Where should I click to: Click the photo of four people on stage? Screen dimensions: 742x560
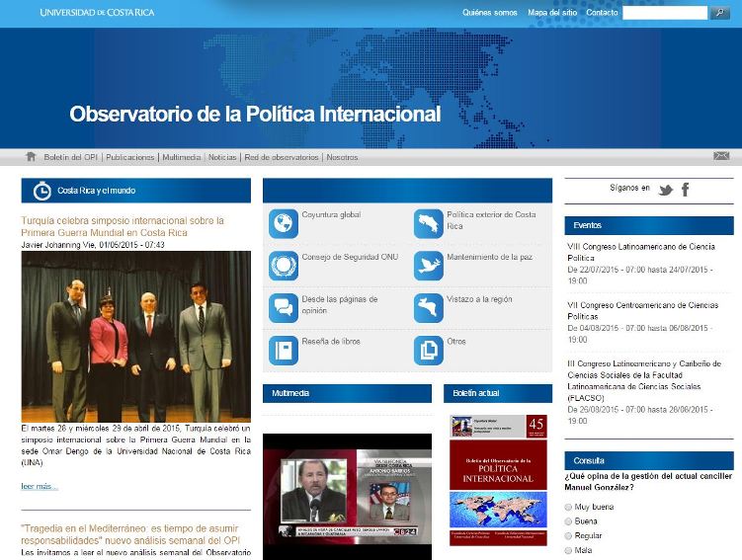pyautogui.click(x=135, y=337)
